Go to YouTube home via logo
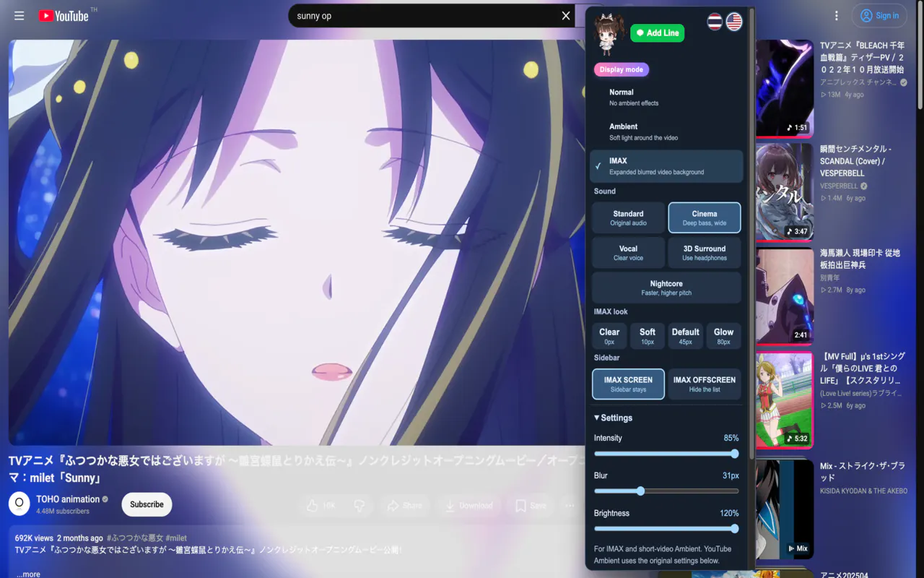The height and width of the screenshot is (578, 924). pyautogui.click(x=64, y=16)
